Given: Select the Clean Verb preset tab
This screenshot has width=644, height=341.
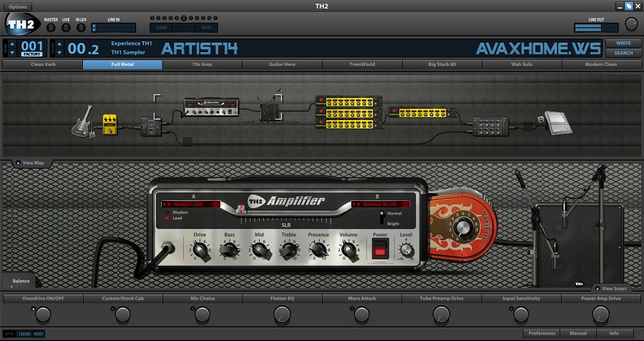Looking at the screenshot, I should [x=43, y=64].
